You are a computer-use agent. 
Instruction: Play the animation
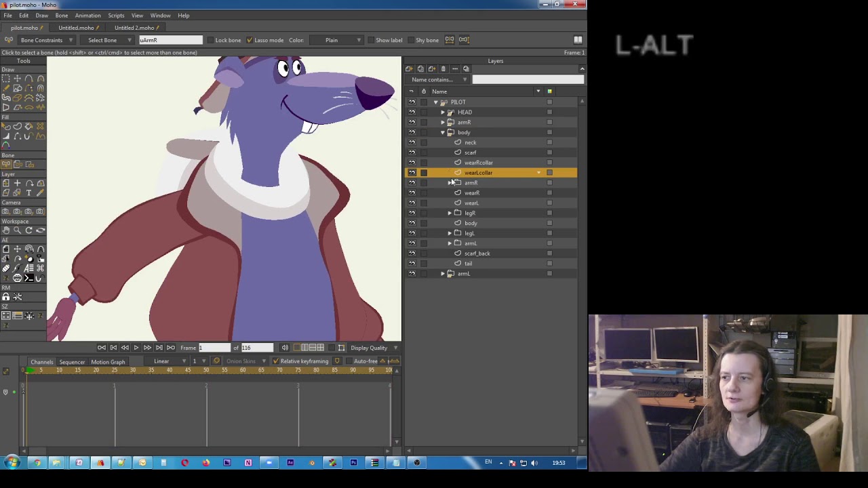click(136, 348)
